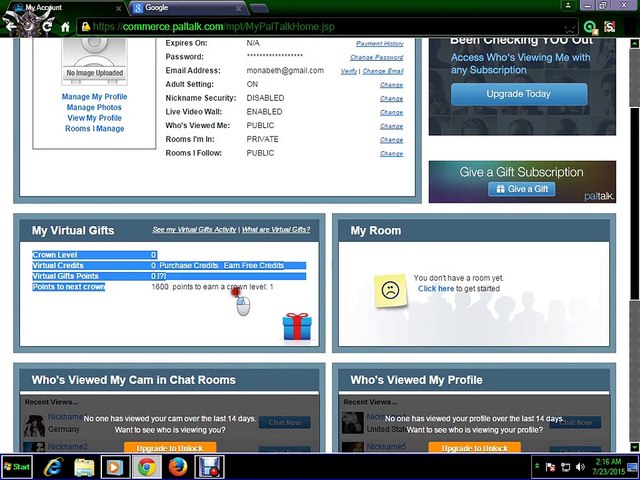Change Live Video Wall setting

(x=391, y=112)
